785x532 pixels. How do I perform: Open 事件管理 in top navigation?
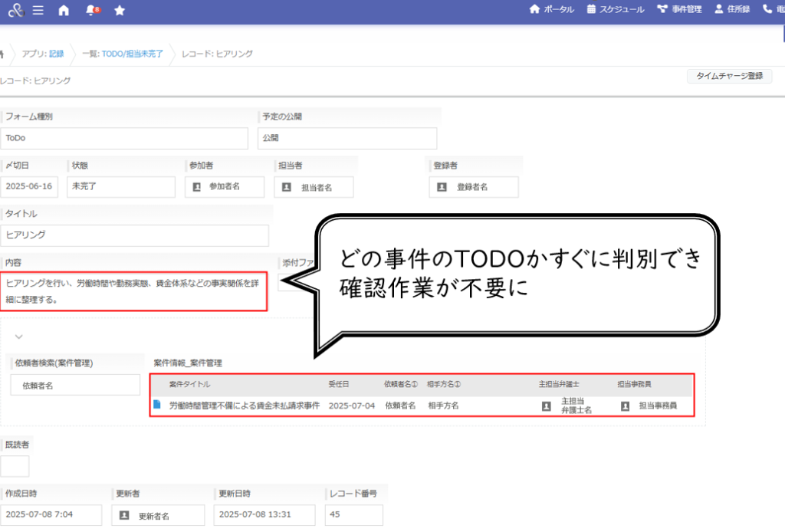(x=678, y=10)
